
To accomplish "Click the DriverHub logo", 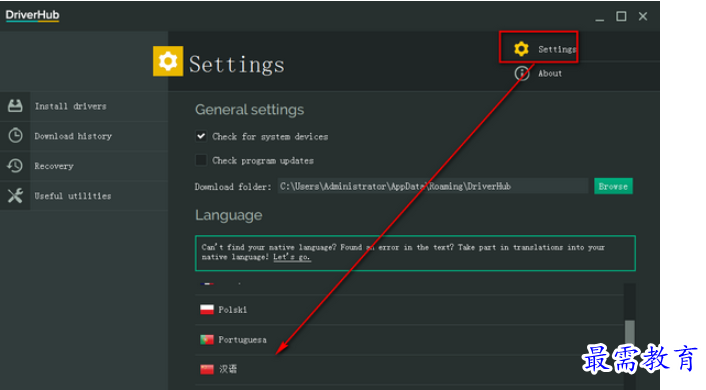I will click(x=32, y=15).
